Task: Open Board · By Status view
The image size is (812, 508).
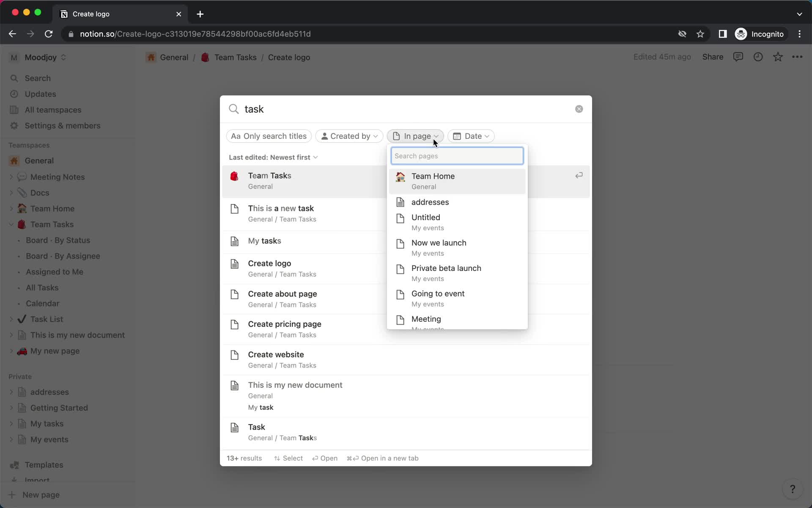Action: [x=58, y=240]
